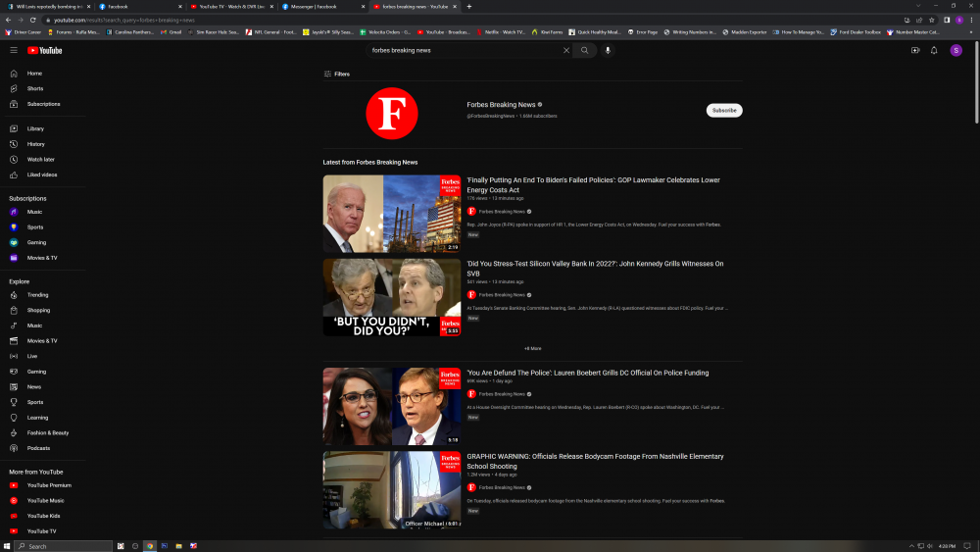Go to Trending in the Explore section
Image resolution: width=980 pixels, height=552 pixels.
(x=37, y=295)
